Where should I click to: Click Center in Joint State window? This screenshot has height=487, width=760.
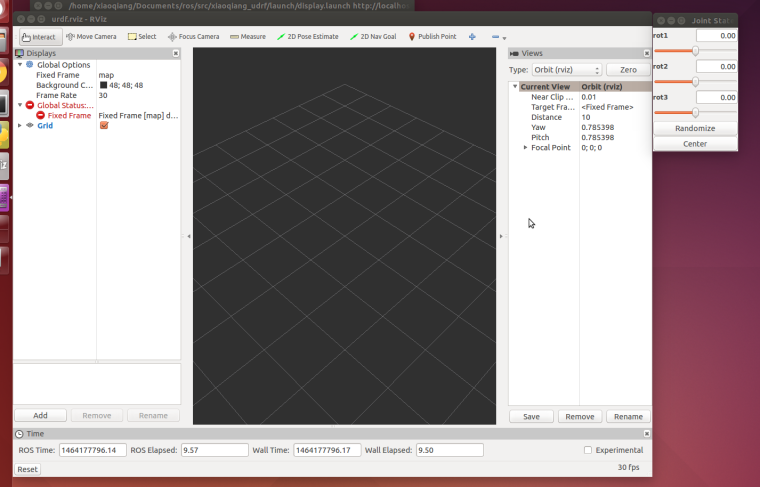click(695, 144)
